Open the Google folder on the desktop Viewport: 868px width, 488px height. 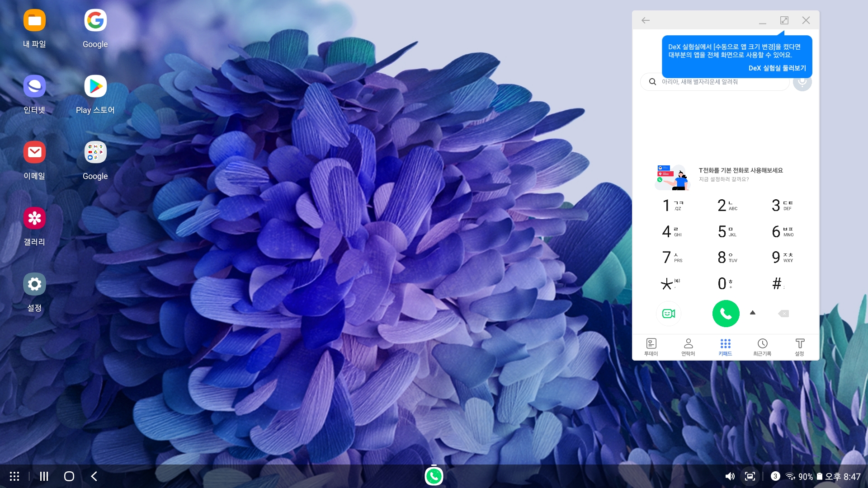(95, 152)
